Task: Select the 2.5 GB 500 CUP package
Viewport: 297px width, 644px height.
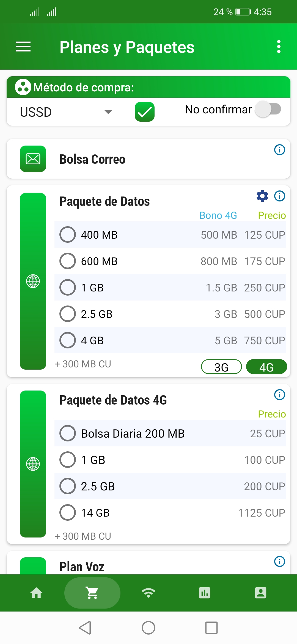Action: click(68, 314)
